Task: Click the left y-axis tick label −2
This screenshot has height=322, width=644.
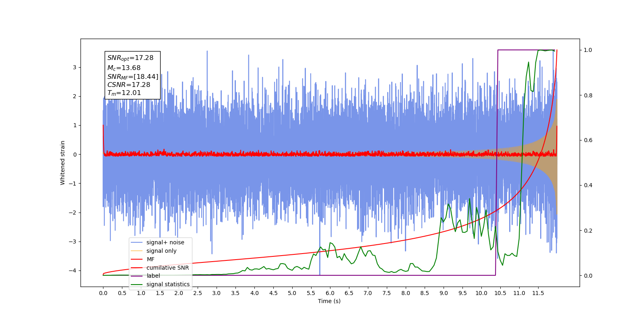Action: point(73,213)
